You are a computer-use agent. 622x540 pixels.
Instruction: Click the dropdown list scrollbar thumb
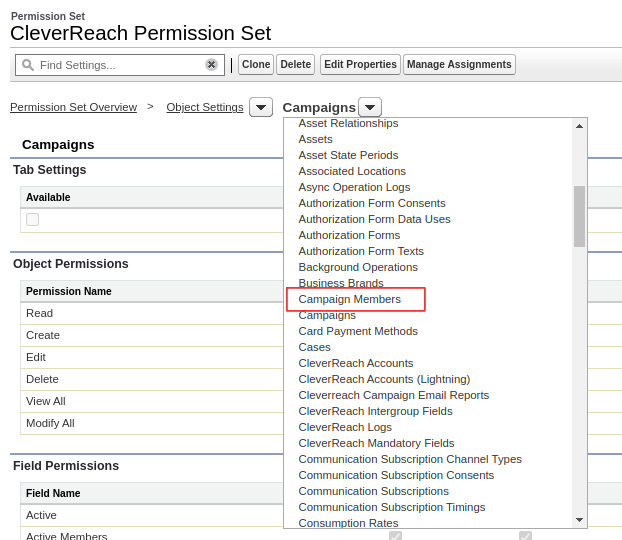click(x=579, y=216)
